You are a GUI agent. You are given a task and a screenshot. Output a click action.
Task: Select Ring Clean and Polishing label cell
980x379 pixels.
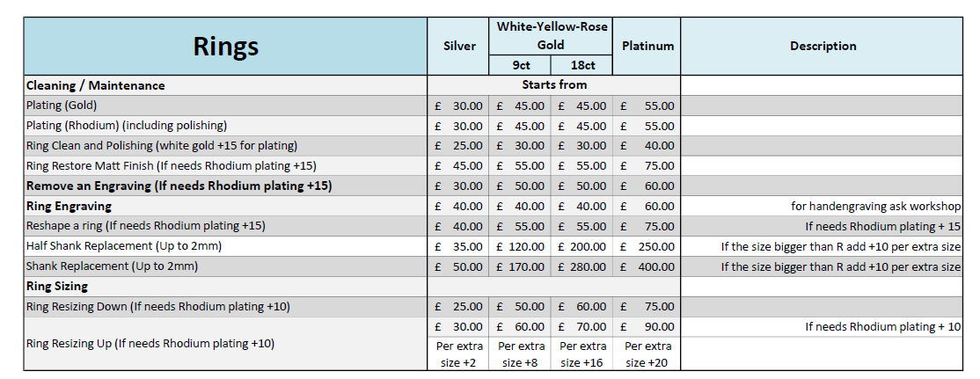225,146
